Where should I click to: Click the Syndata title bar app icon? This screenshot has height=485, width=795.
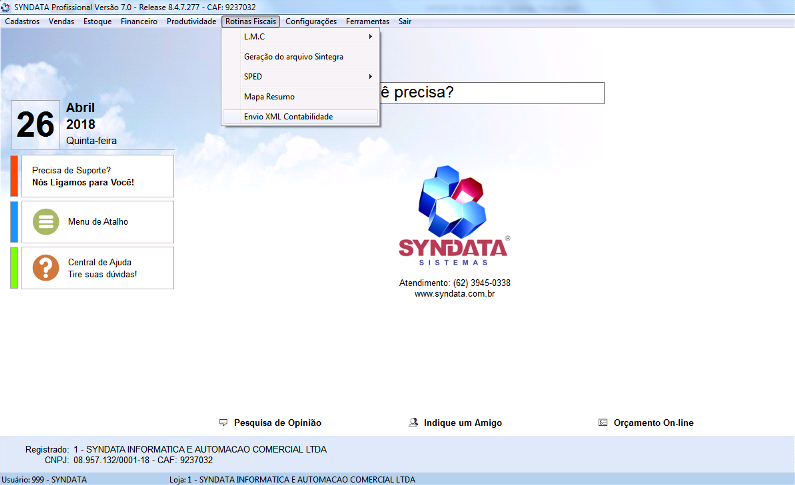coord(6,7)
